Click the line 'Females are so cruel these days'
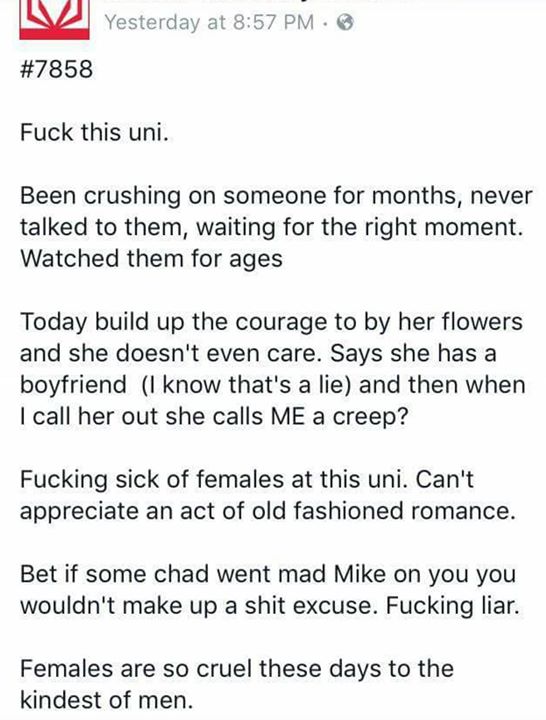 click(236, 669)
